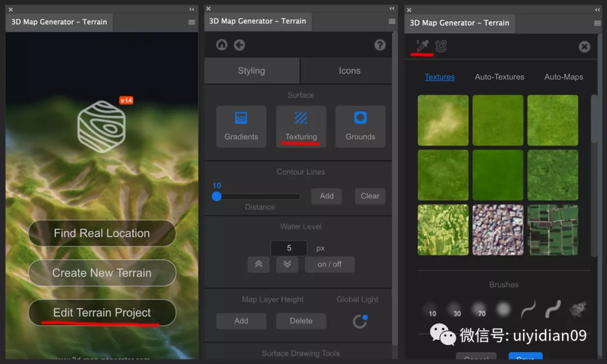Raise water level with the up chevrons
This screenshot has width=607, height=364.
259,264
